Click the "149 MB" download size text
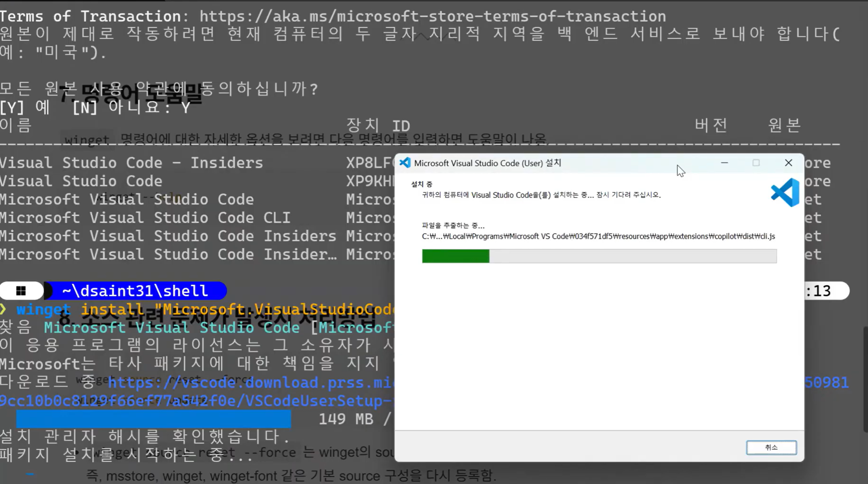The image size is (868, 484). (346, 419)
